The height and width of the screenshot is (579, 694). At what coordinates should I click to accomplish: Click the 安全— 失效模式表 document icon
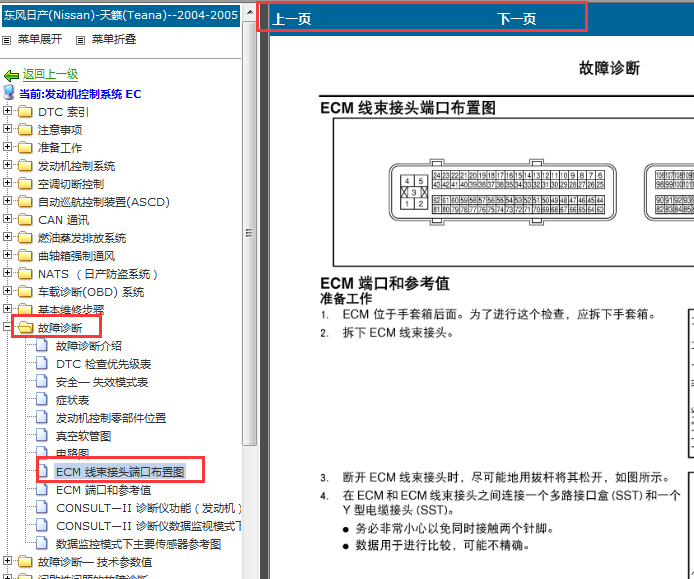coord(42,381)
